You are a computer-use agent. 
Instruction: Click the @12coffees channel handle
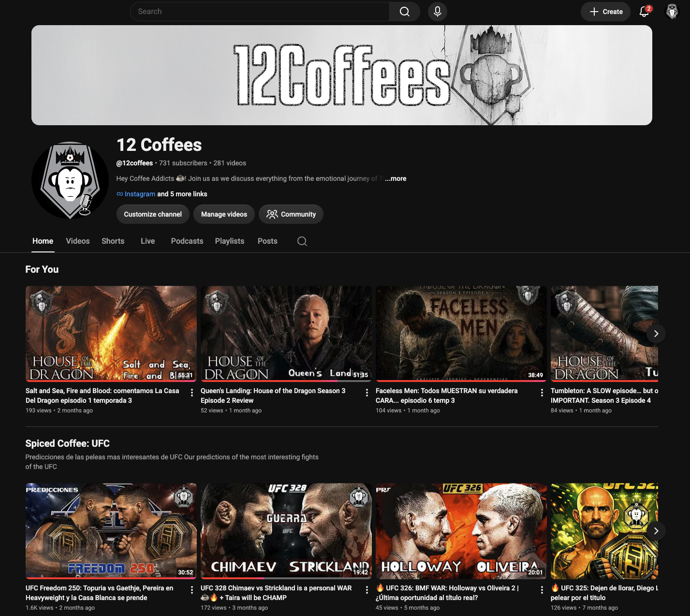(x=134, y=163)
